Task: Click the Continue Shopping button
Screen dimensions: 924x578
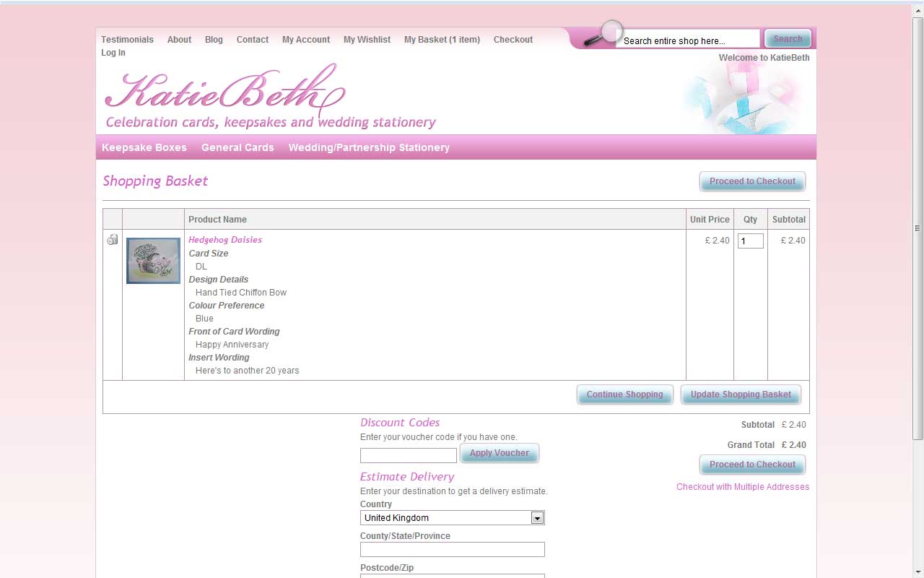Action: pyautogui.click(x=624, y=394)
